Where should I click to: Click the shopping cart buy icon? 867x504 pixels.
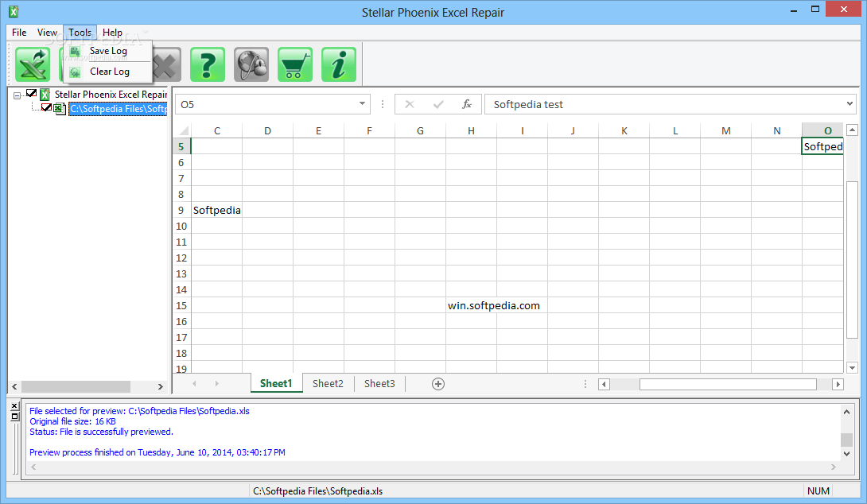click(x=295, y=64)
